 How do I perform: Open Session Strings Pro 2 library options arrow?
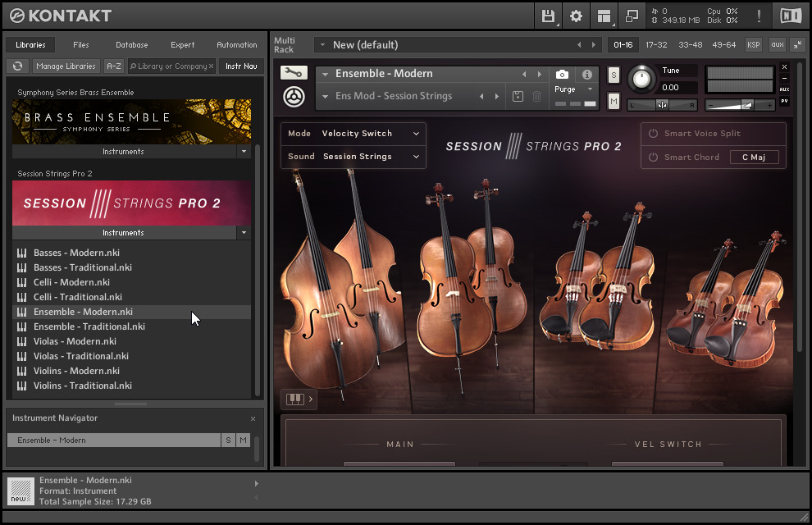(244, 233)
